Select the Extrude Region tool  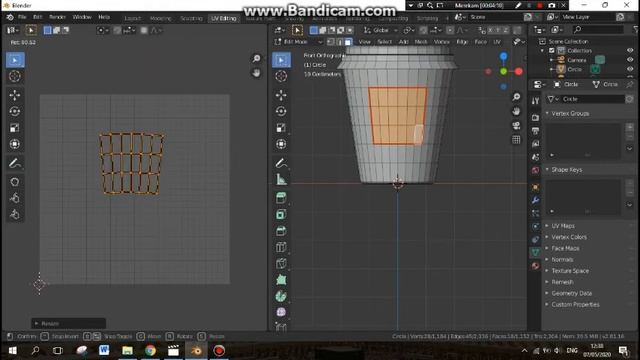pyautogui.click(x=281, y=198)
